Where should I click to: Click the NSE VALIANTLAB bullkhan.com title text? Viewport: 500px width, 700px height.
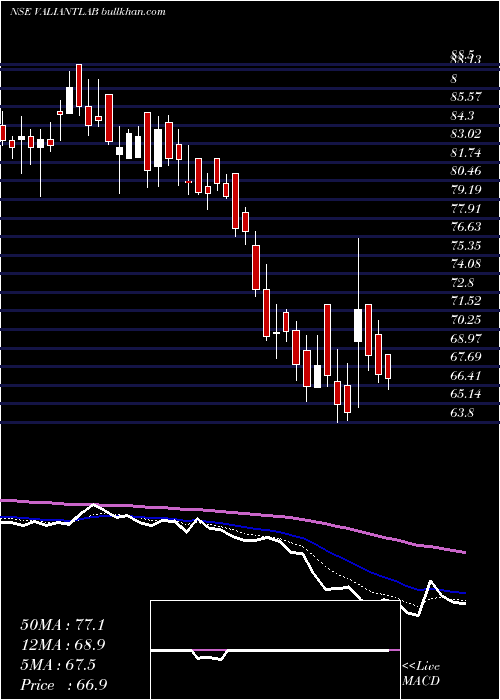pyautogui.click(x=88, y=12)
